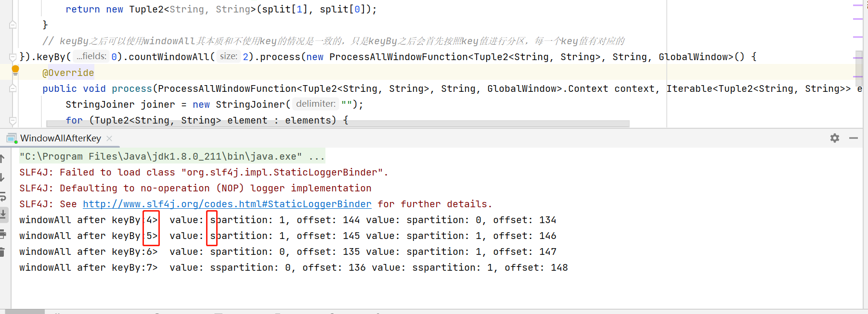The width and height of the screenshot is (868, 314).
Task: Collapse the for loop code block
Action: click(13, 121)
